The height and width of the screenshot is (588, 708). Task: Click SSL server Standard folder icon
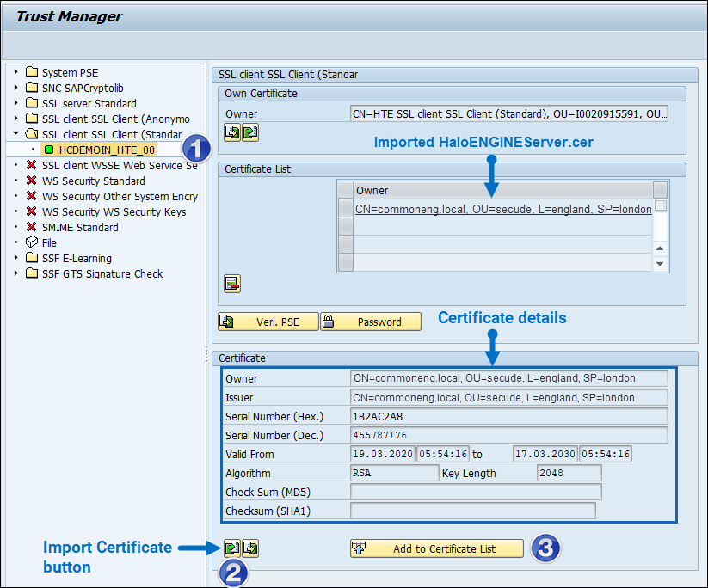pyautogui.click(x=32, y=103)
